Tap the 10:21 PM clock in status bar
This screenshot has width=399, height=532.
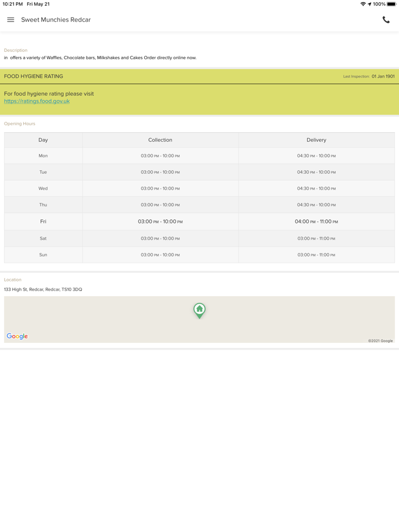13,4
